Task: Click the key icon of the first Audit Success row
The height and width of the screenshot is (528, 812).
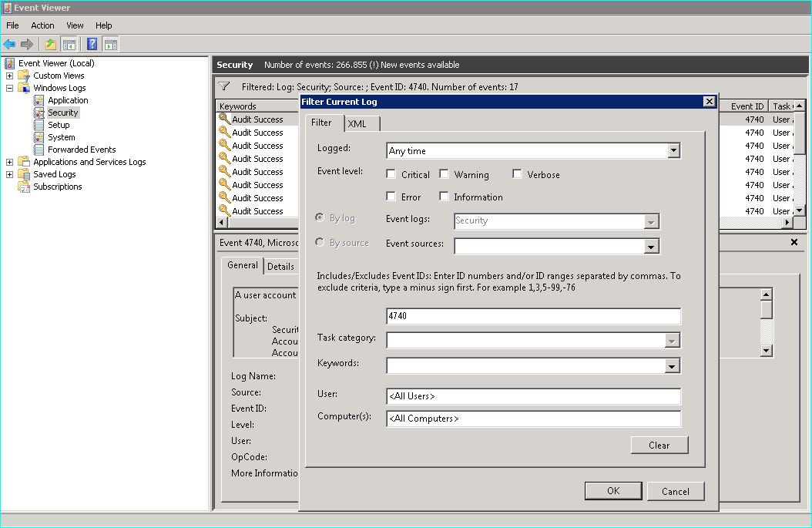Action: click(224, 119)
